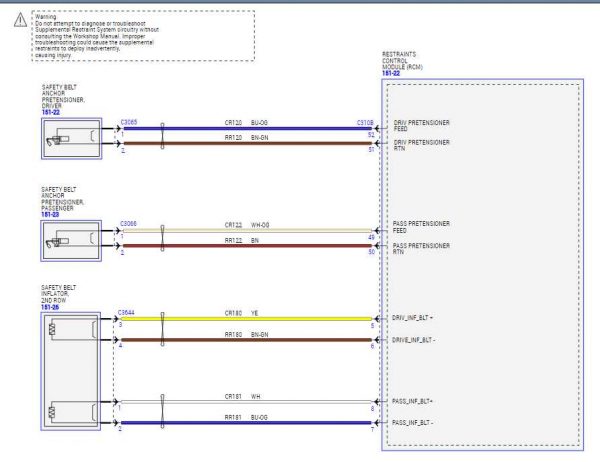Select the blue CR120 wire line

[248, 129]
